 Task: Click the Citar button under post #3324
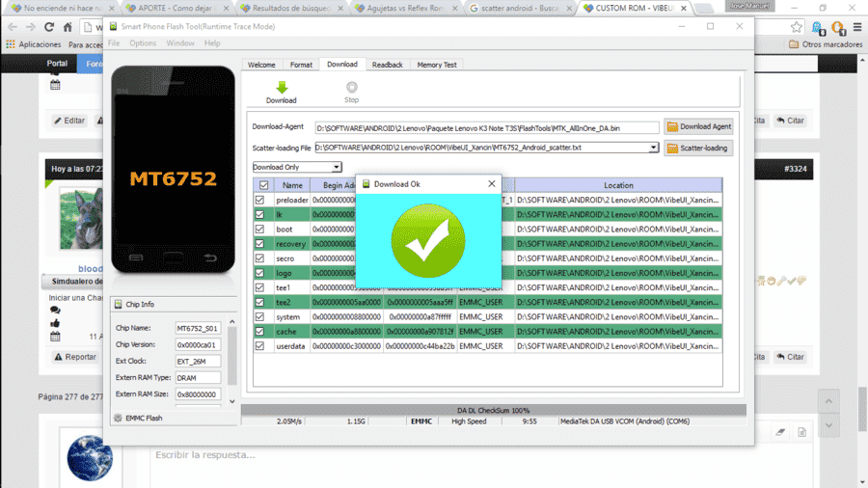[790, 357]
